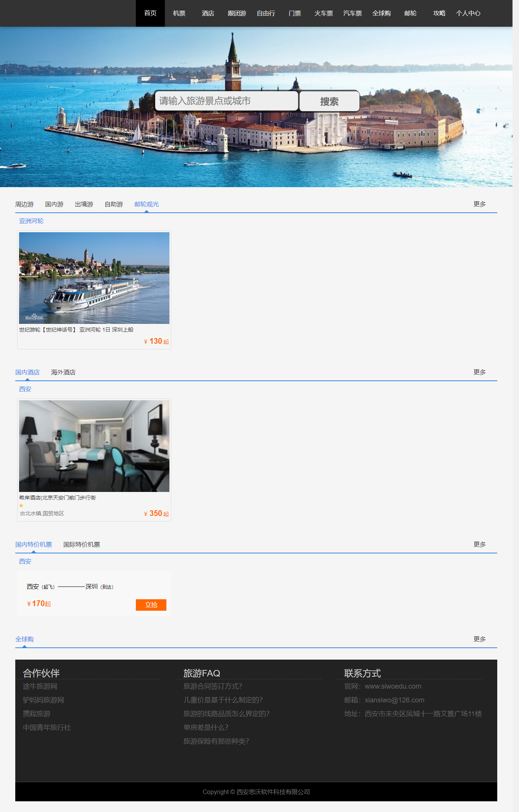This screenshot has height=812, width=519.
Task: Open the 途牛旅游网 partner link
Action: click(40, 686)
